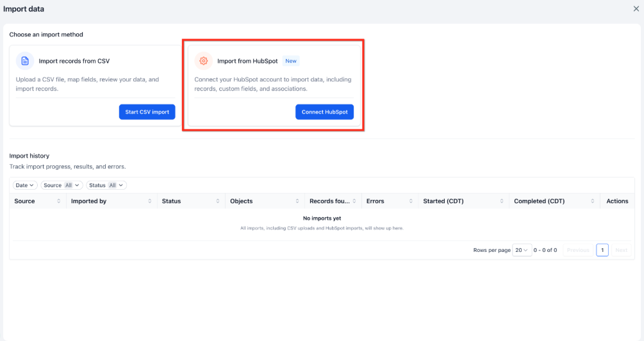
Task: Select page 1 in pagination
Action: [x=602, y=250]
